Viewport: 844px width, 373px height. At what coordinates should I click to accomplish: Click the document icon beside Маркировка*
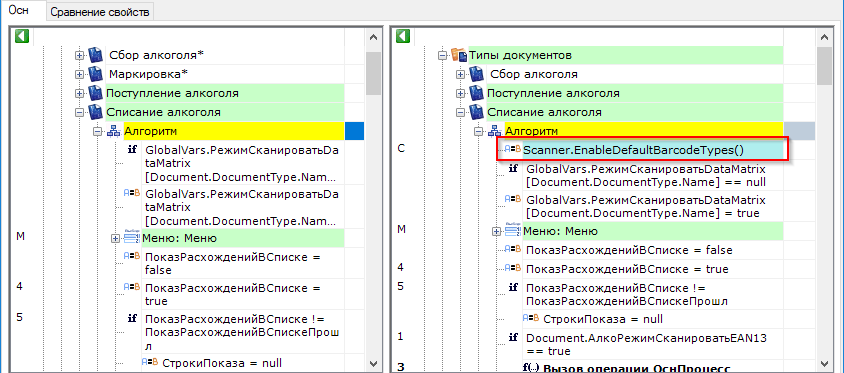(95, 74)
